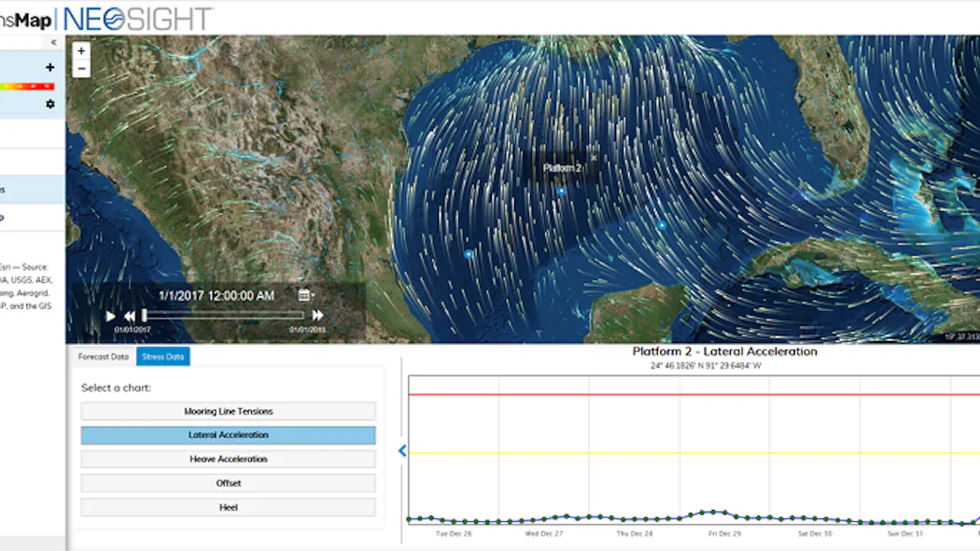Select the western platform marker near Mexico
The height and width of the screenshot is (551, 980).
[469, 255]
